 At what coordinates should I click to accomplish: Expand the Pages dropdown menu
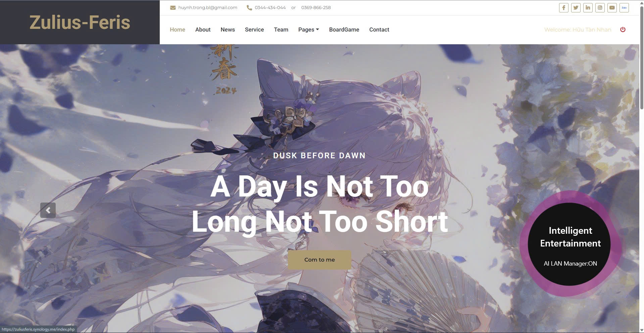(x=308, y=30)
